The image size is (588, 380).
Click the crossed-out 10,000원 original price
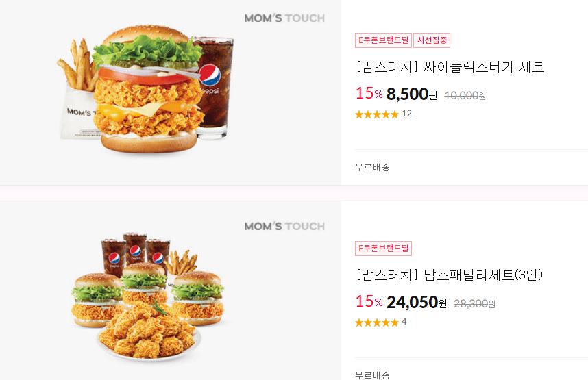click(x=465, y=96)
